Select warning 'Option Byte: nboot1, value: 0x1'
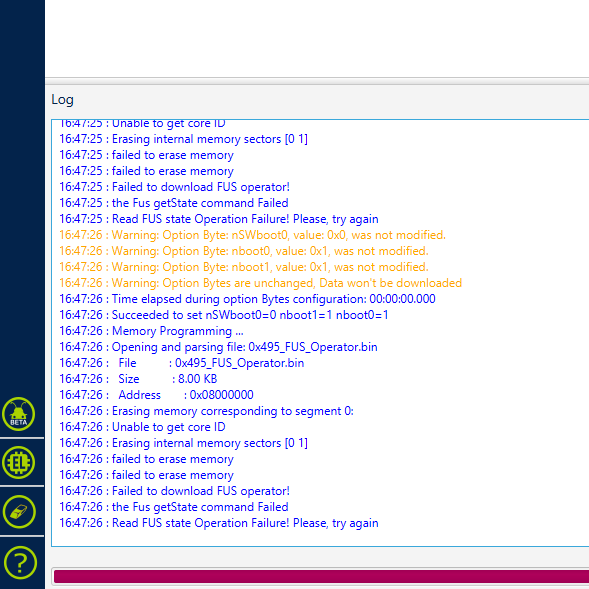 tap(244, 267)
